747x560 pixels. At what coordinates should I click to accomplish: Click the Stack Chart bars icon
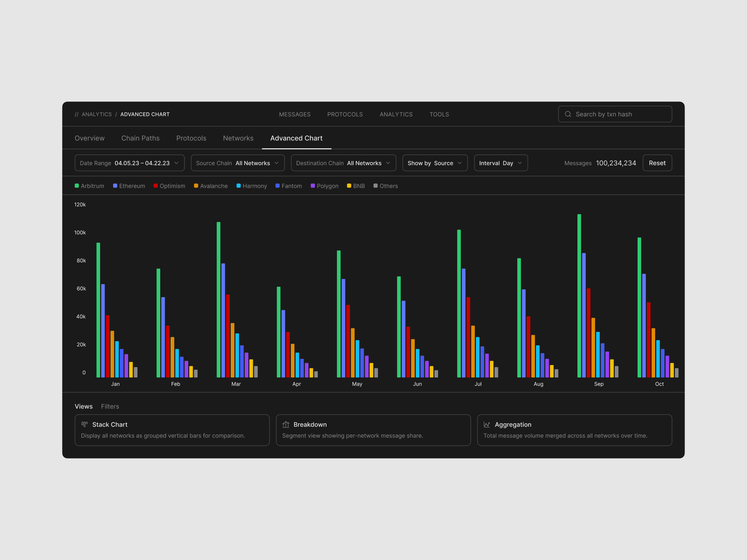84,424
